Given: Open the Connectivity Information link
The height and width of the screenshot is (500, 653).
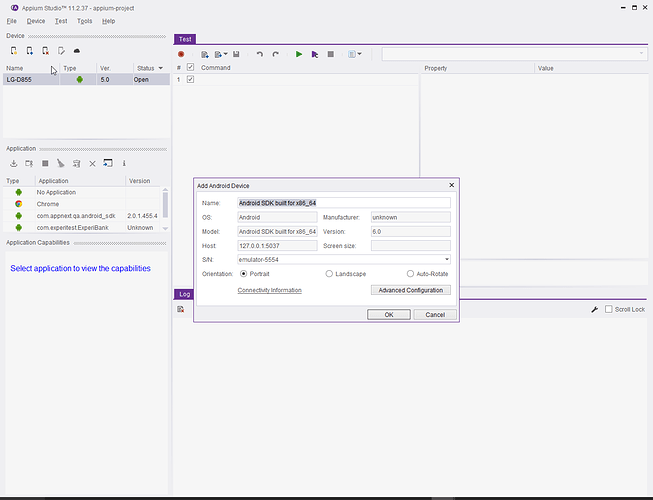Looking at the screenshot, I should pyautogui.click(x=269, y=290).
